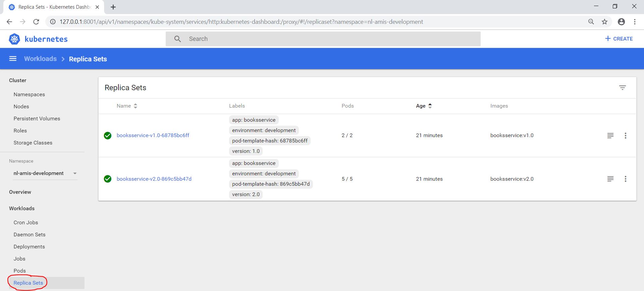Sort replica sets by Name column
This screenshot has height=291, width=644.
[124, 106]
